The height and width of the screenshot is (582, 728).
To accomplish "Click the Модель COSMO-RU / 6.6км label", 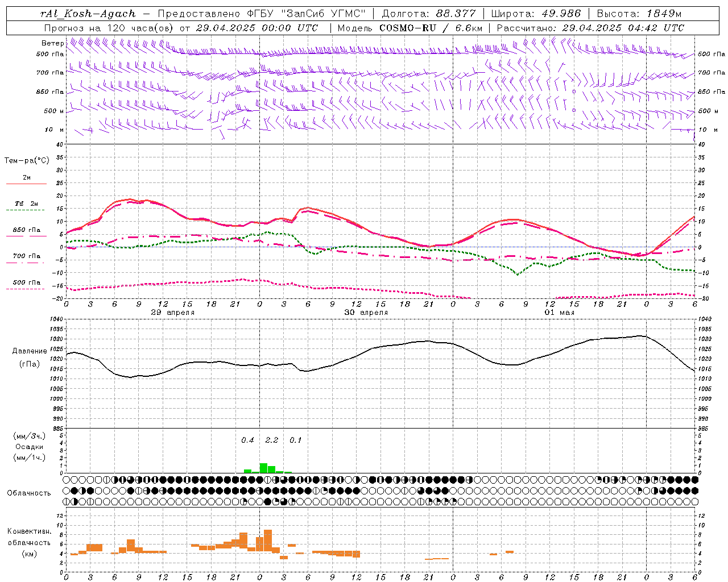I will point(410,28).
